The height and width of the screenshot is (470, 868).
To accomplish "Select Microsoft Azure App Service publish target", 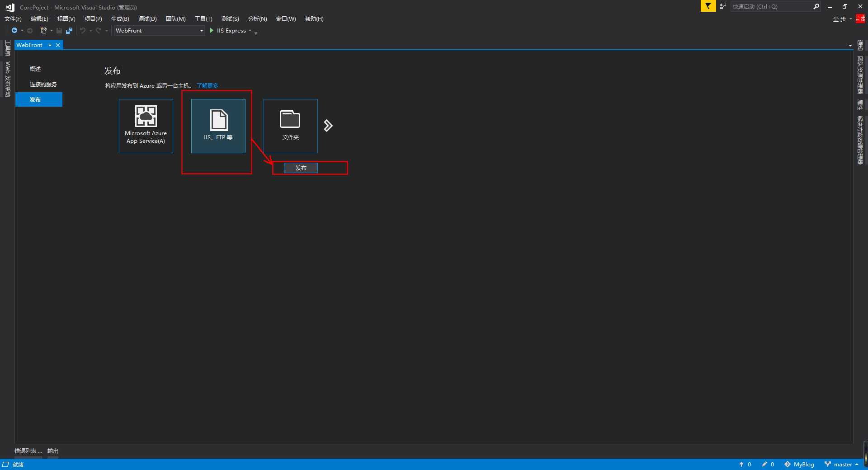I will [x=146, y=126].
